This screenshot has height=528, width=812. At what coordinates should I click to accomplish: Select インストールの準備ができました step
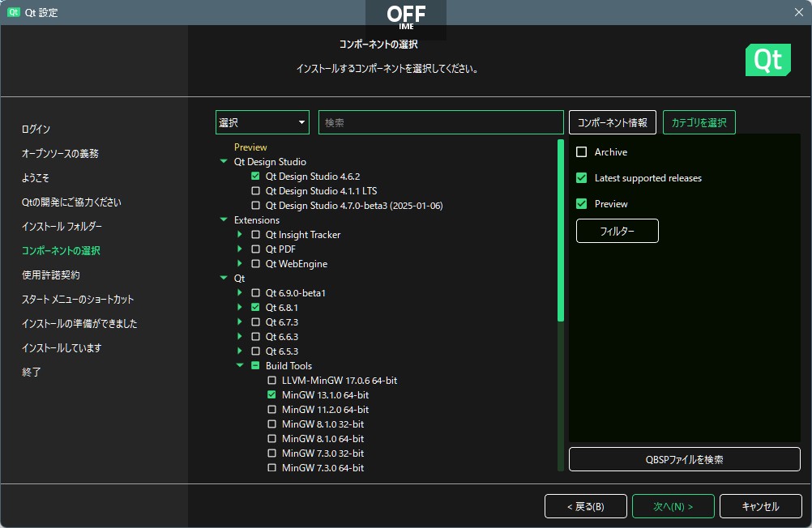click(79, 324)
